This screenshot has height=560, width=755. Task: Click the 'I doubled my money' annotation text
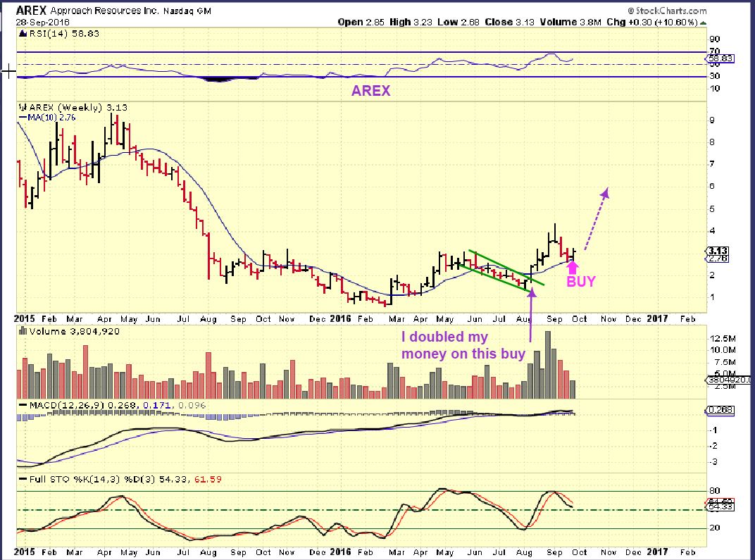[x=463, y=345]
